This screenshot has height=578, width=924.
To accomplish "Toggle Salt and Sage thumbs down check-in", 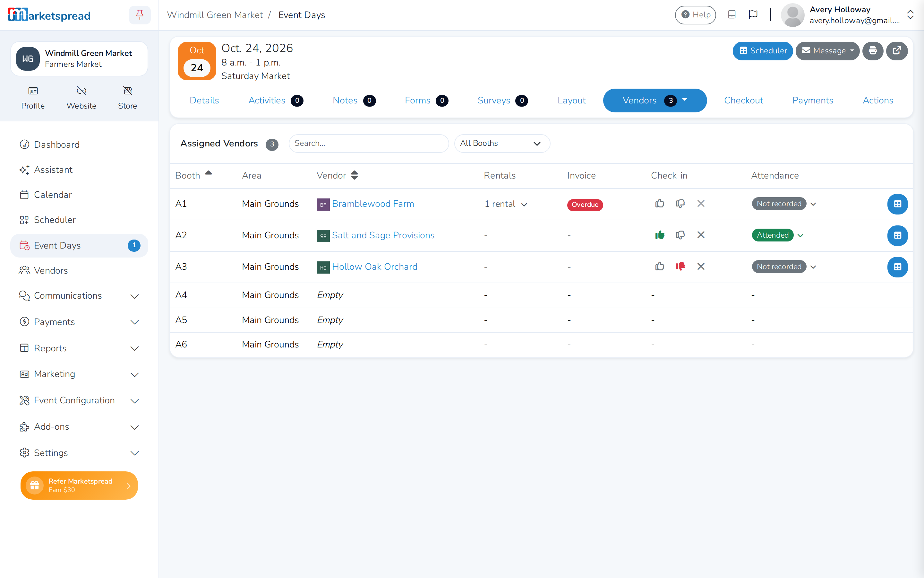I will [x=680, y=235].
